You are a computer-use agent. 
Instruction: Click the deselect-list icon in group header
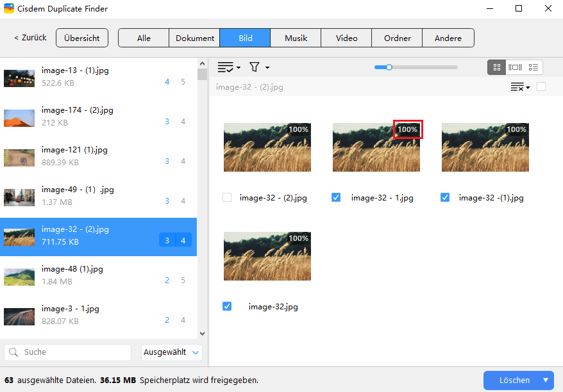tap(517, 87)
